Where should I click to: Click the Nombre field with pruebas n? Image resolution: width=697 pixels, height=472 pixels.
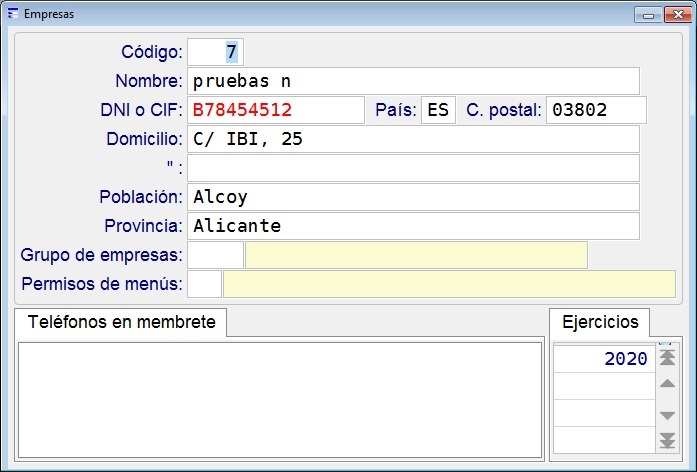pyautogui.click(x=413, y=81)
